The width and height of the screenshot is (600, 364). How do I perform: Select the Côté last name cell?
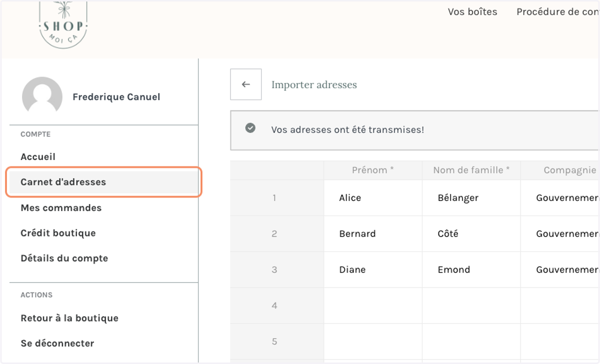(471, 234)
